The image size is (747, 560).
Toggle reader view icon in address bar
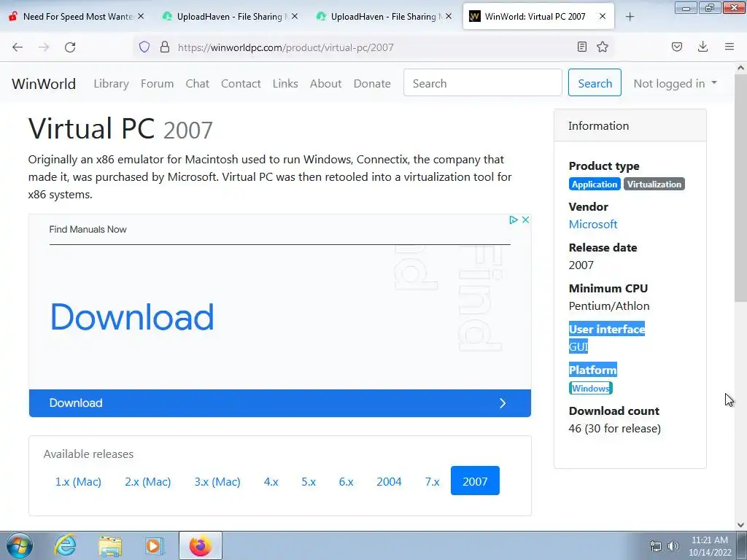coord(581,47)
